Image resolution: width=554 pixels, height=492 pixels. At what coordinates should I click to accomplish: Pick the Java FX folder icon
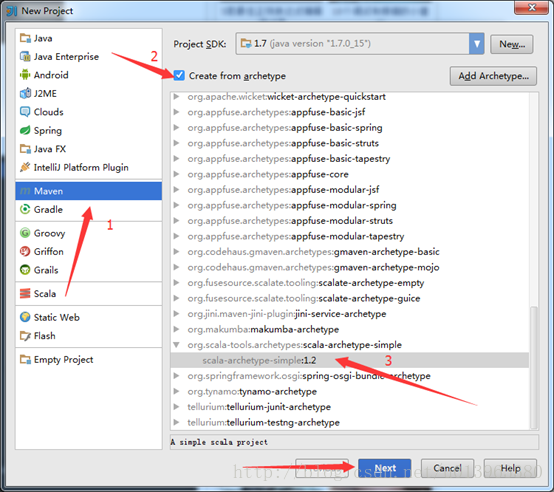[25, 149]
